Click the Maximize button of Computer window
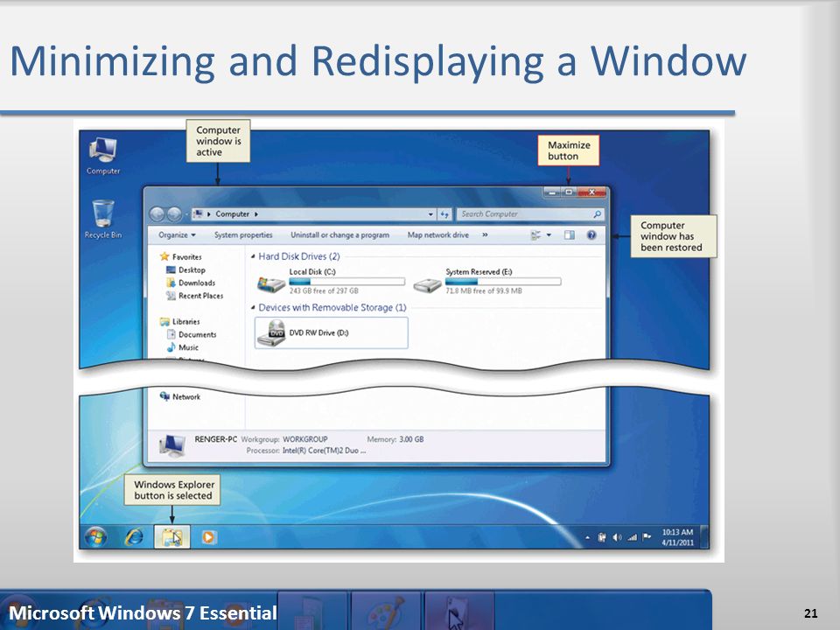840x630 pixels. coord(569,192)
